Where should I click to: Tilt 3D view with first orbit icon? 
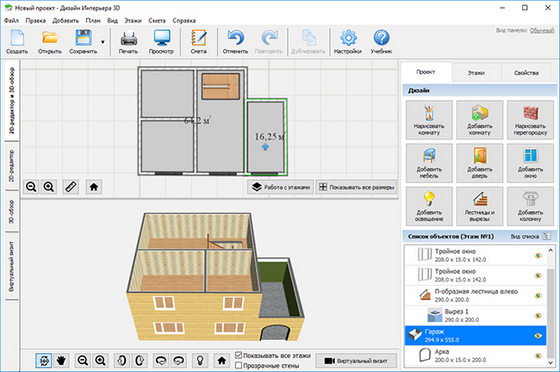coord(161,361)
